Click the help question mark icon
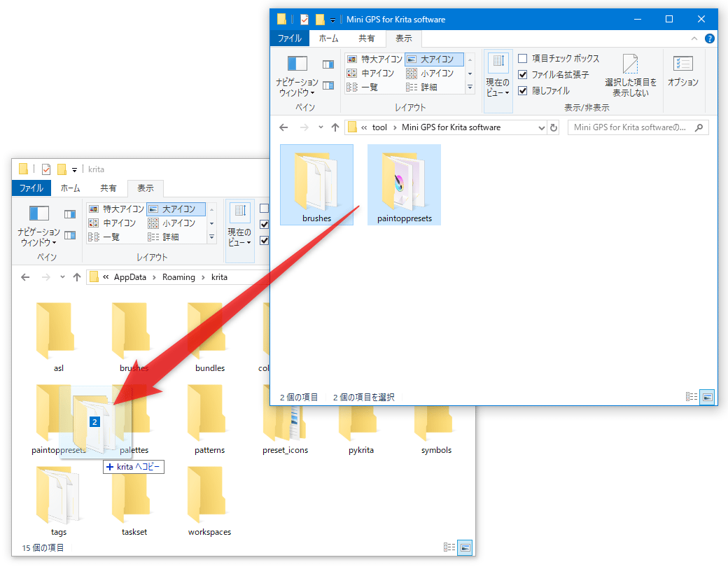The width and height of the screenshot is (728, 567). click(x=709, y=38)
